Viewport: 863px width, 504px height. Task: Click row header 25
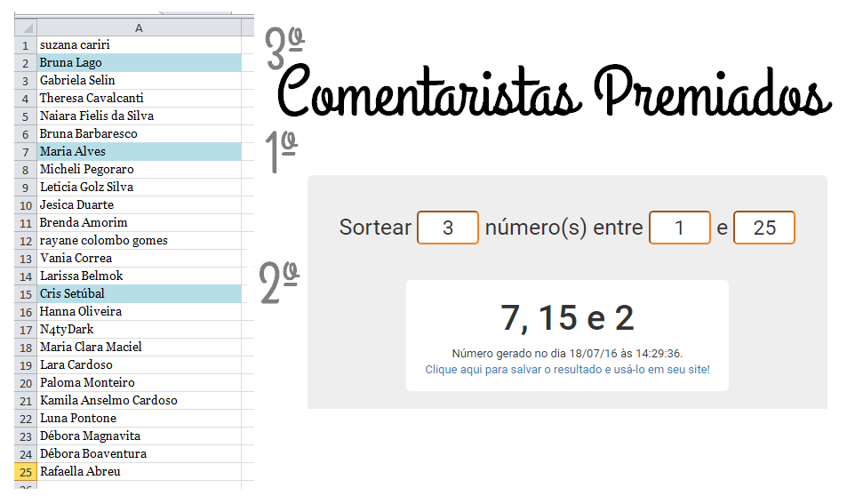(25, 472)
